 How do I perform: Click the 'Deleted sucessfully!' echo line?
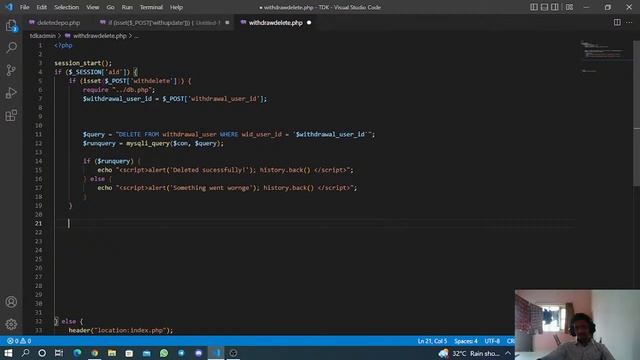pos(225,170)
